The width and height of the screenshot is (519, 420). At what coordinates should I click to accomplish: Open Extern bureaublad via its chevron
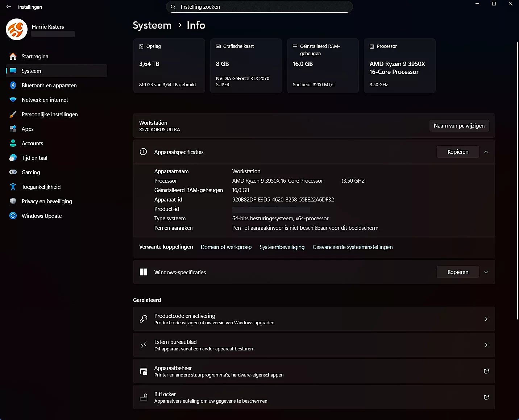click(x=486, y=345)
